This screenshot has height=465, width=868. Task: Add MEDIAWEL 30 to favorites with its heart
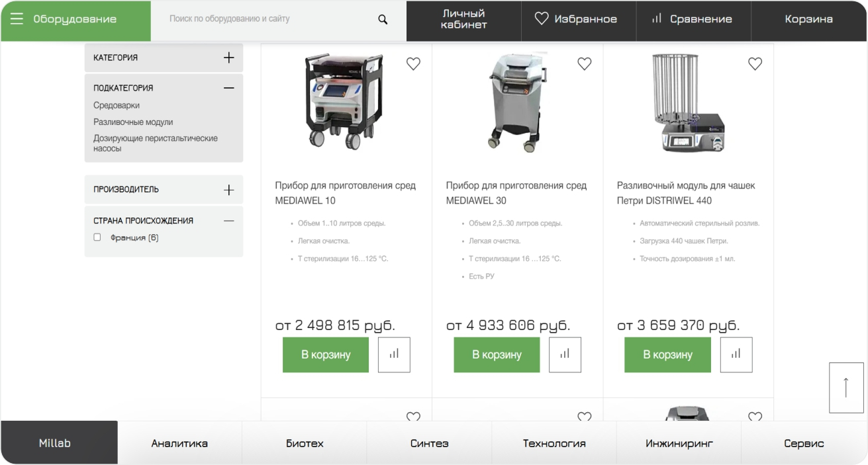[x=584, y=64]
